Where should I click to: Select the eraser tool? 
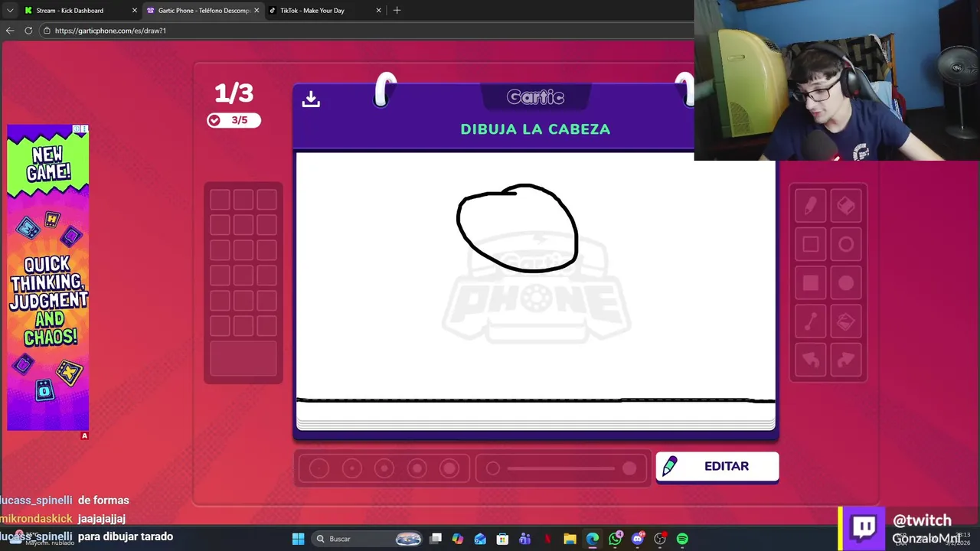846,207
